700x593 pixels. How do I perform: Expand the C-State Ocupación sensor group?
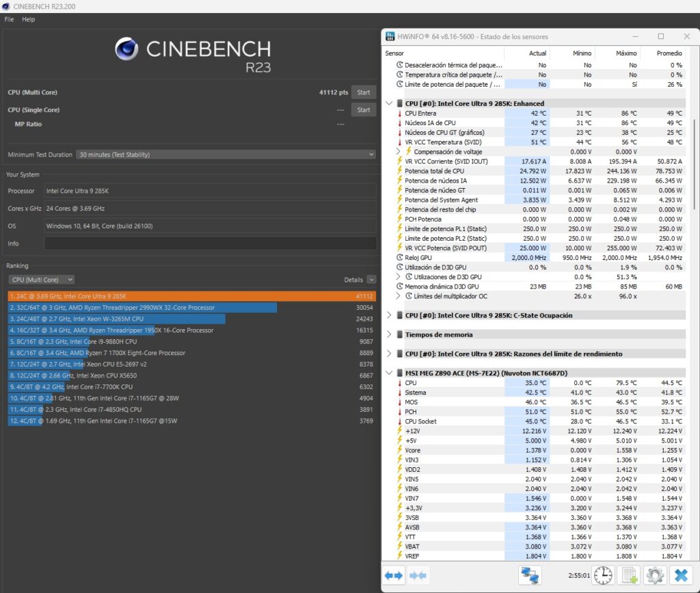point(389,315)
